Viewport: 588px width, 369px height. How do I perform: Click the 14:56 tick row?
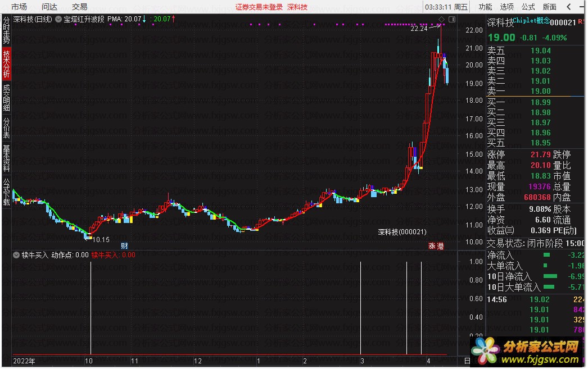(536, 300)
